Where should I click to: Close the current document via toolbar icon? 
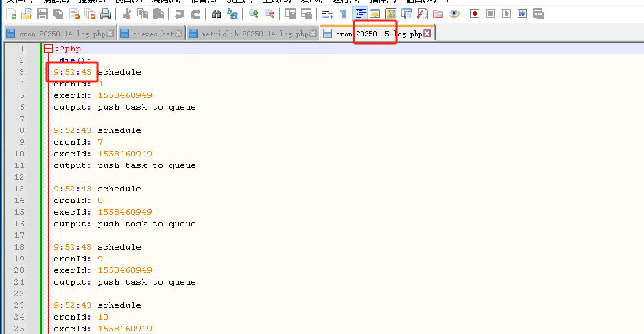[74, 14]
